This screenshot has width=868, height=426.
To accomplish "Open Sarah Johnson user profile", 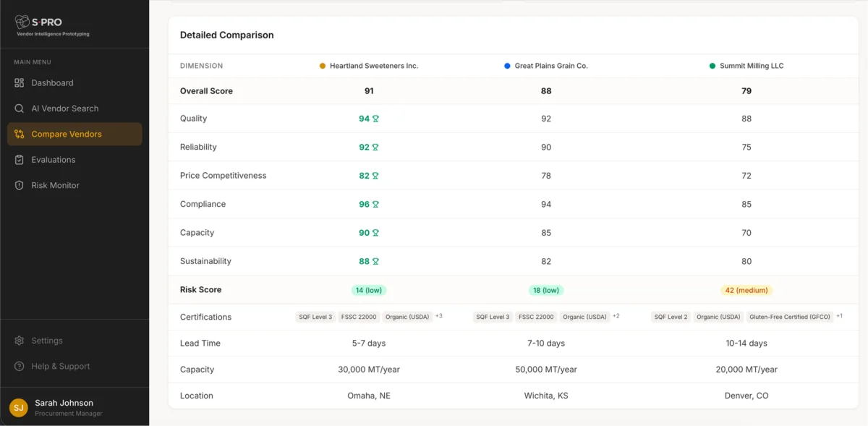I will 64,408.
